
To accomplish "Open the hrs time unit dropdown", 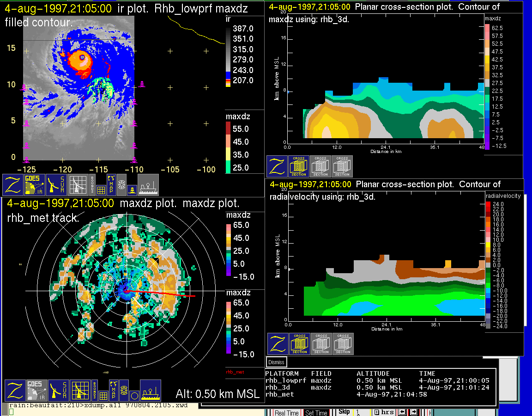I will point(384,412).
